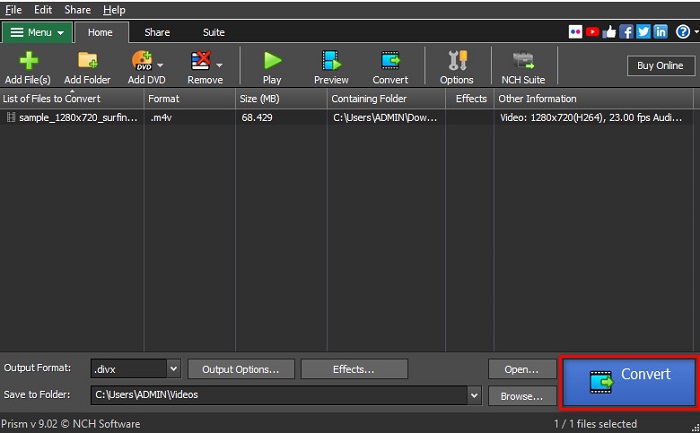700x433 pixels.
Task: Switch to the Suite tab
Action: click(214, 33)
